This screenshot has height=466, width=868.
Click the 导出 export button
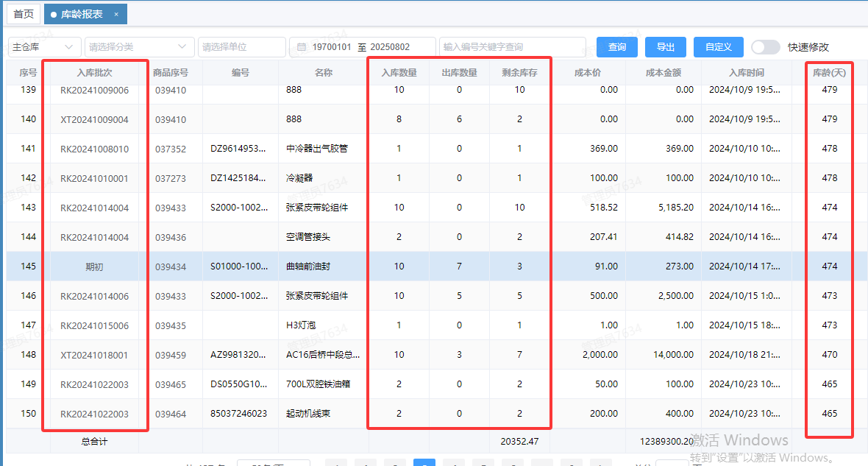[665, 46]
